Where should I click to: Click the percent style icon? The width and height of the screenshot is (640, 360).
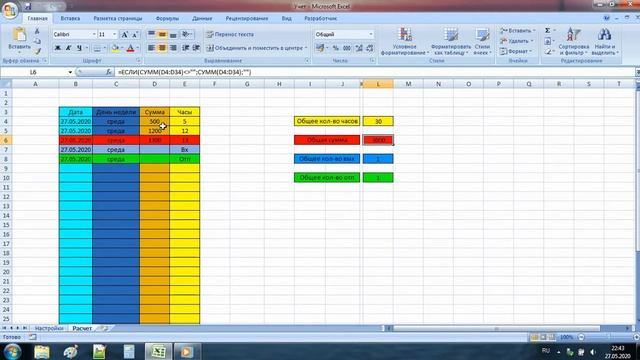point(336,48)
